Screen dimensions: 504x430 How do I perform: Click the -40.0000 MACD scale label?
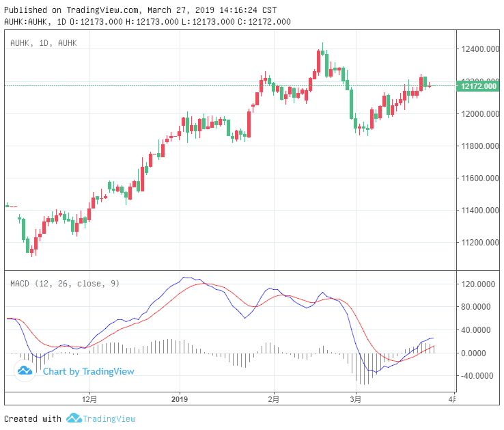point(476,376)
